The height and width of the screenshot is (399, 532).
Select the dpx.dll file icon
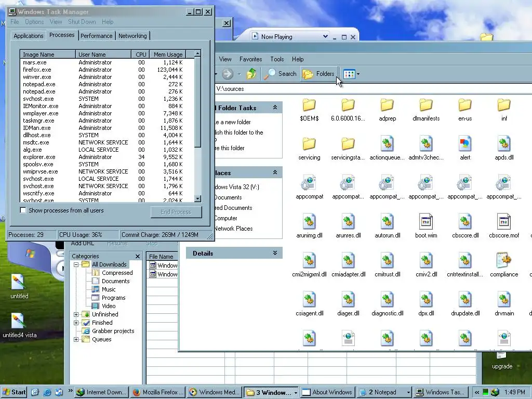(x=426, y=300)
